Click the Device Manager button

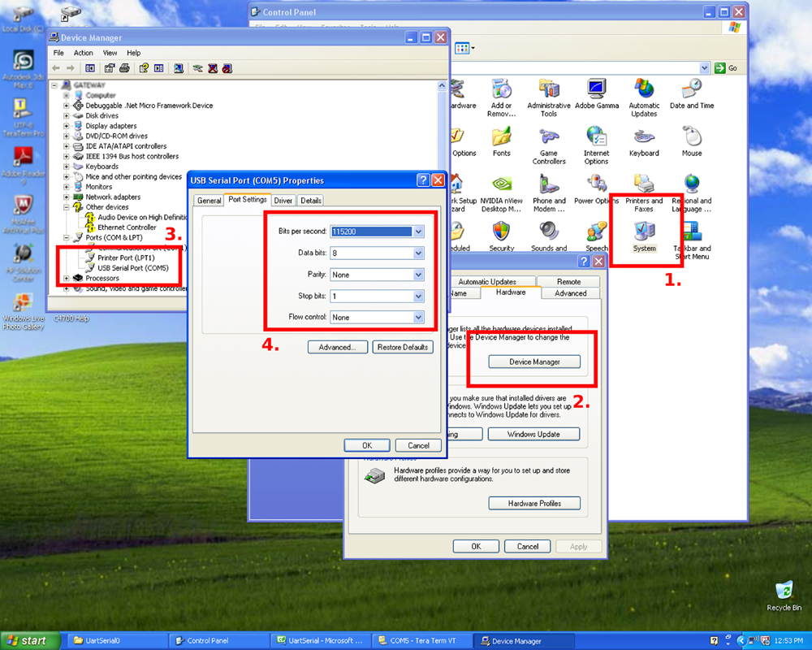[534, 362]
